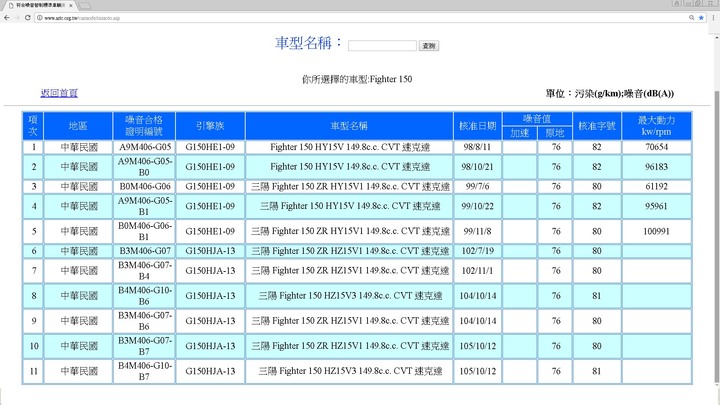The width and height of the screenshot is (720, 405).
Task: Click the 原地 sub-header cell
Action: click(555, 133)
